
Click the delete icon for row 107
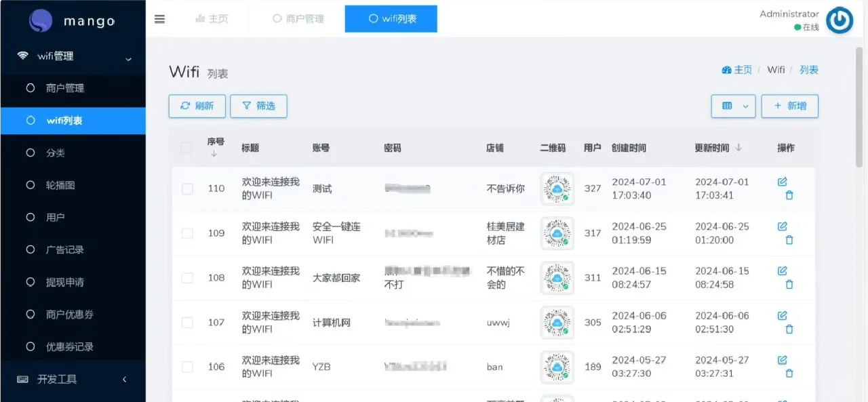[789, 329]
